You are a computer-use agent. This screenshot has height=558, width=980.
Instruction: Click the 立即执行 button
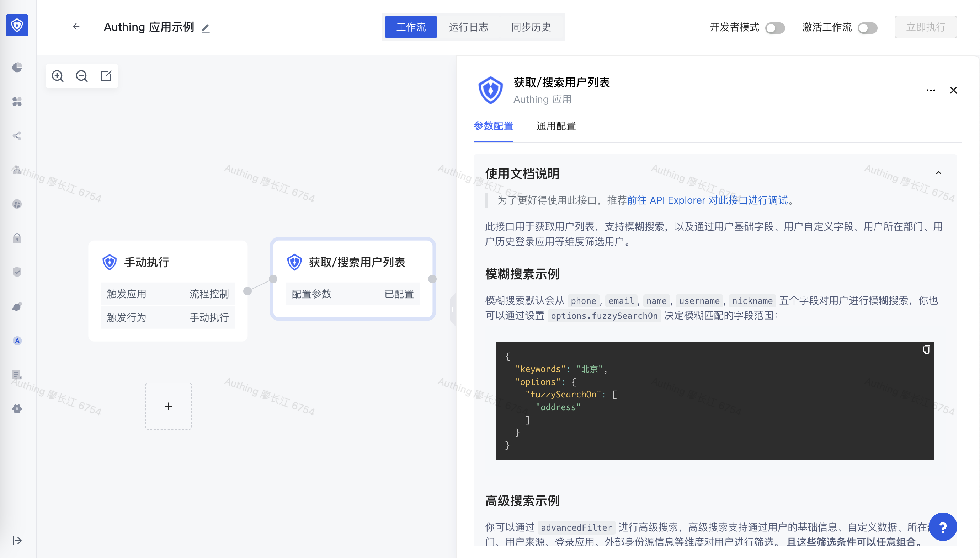[925, 27]
